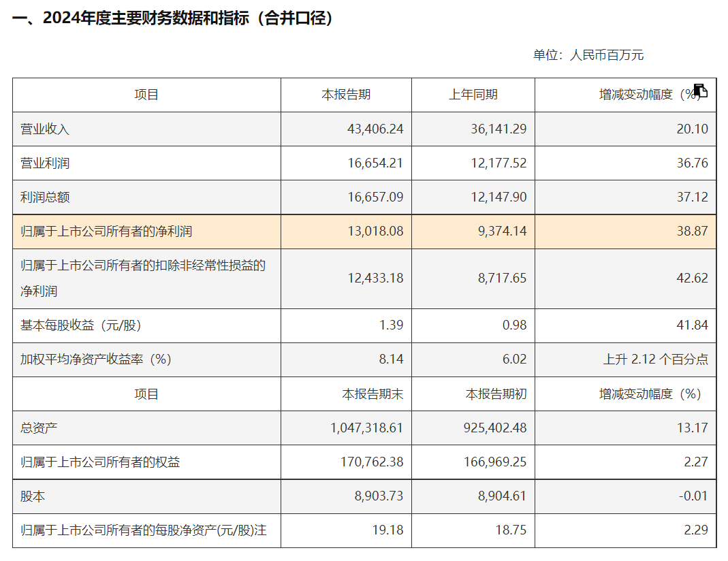Image resolution: width=728 pixels, height=561 pixels.
Task: Click the text '上升 2.12 个百分点'
Action: tap(656, 359)
